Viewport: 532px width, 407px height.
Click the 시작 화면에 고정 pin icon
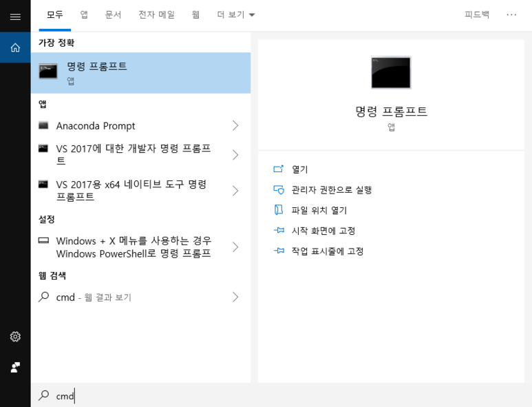tap(279, 231)
